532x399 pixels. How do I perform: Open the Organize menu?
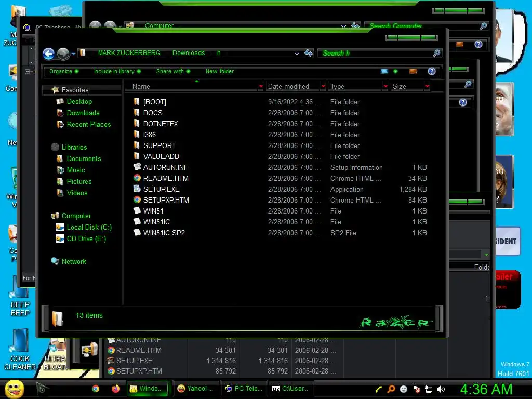[x=64, y=71]
